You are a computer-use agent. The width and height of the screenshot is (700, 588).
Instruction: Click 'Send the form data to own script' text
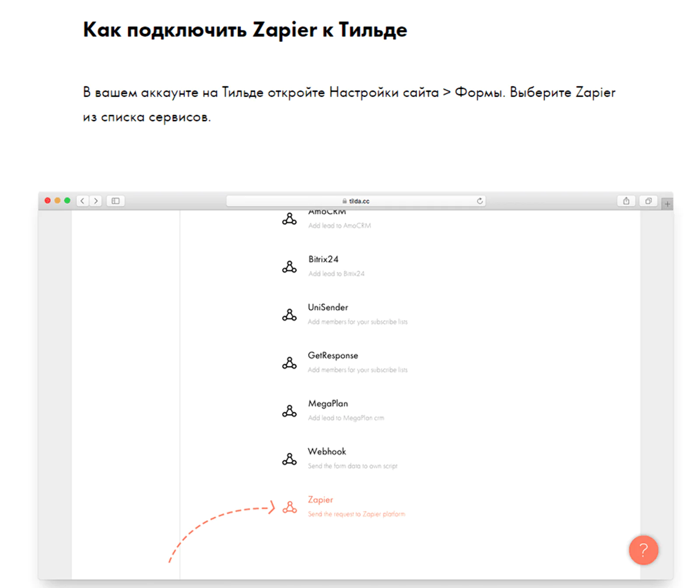click(x=353, y=466)
